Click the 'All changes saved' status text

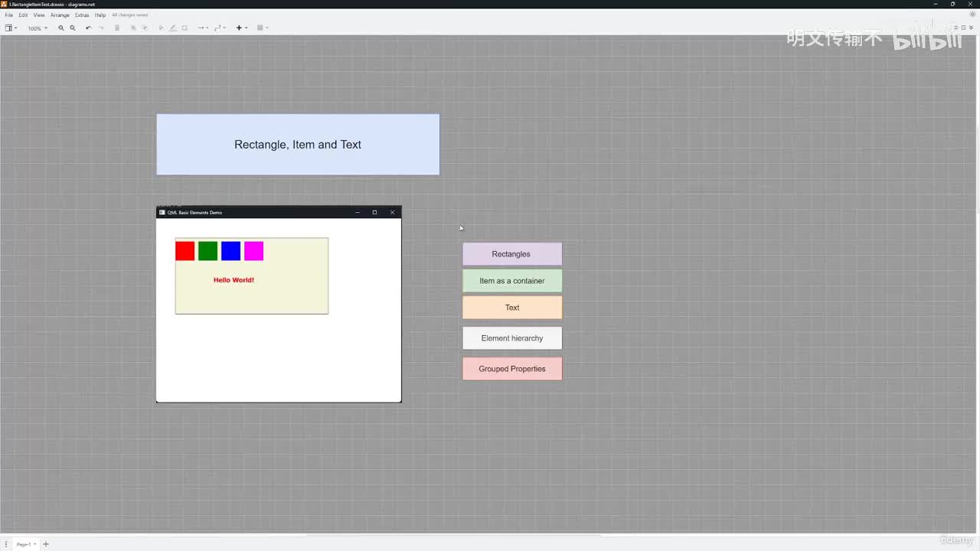tap(130, 15)
